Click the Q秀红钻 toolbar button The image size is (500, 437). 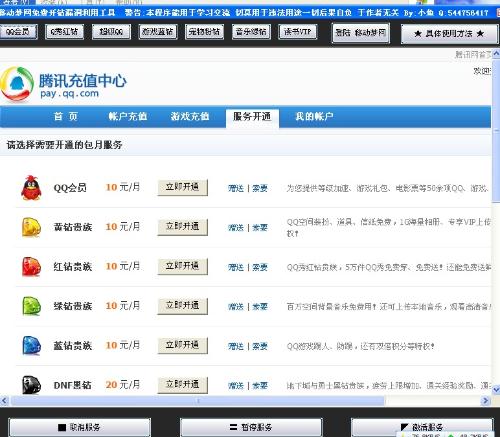point(64,32)
